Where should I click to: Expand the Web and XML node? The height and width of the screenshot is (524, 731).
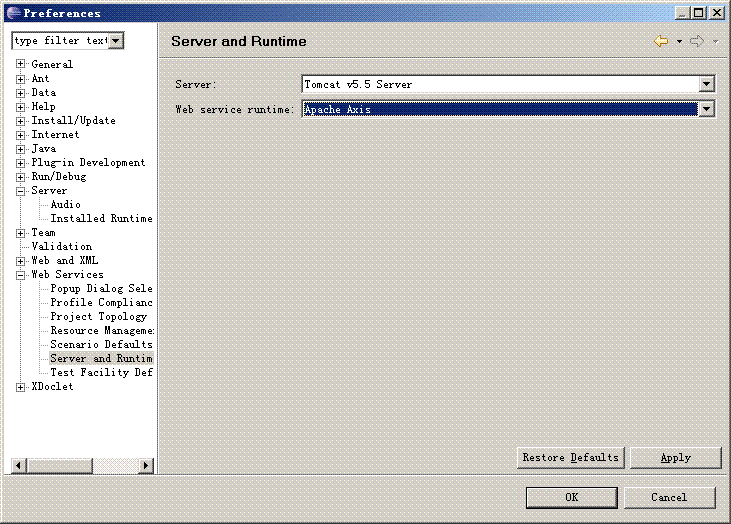tap(20, 261)
